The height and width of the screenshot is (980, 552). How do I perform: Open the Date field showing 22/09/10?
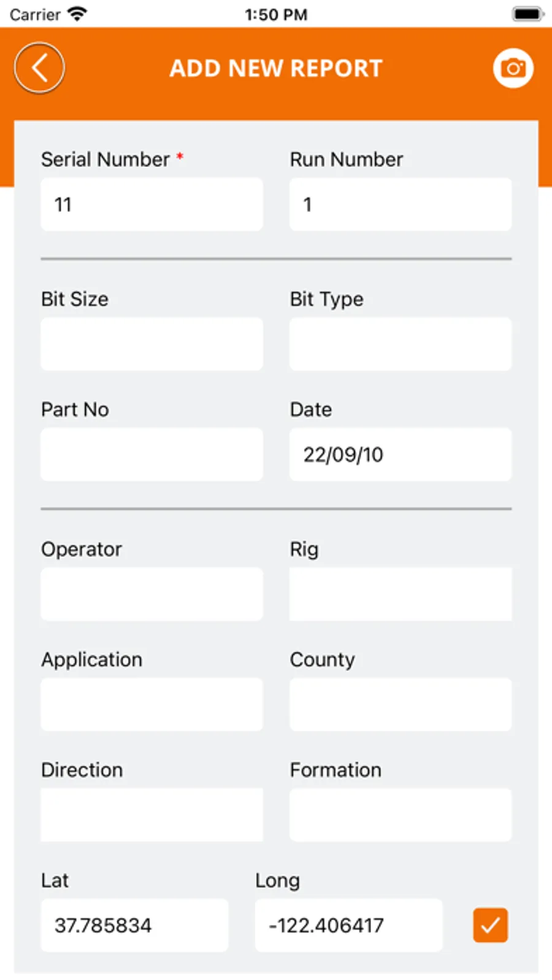(x=400, y=454)
